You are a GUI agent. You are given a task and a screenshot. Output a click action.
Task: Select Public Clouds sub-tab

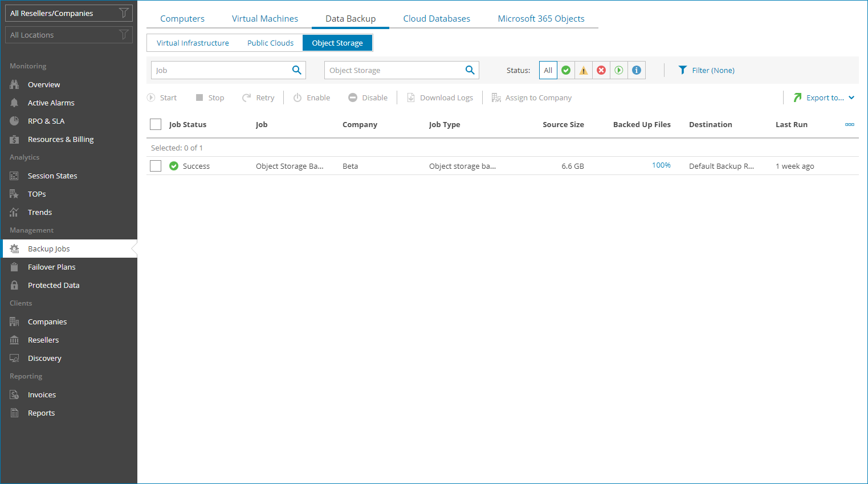270,43
